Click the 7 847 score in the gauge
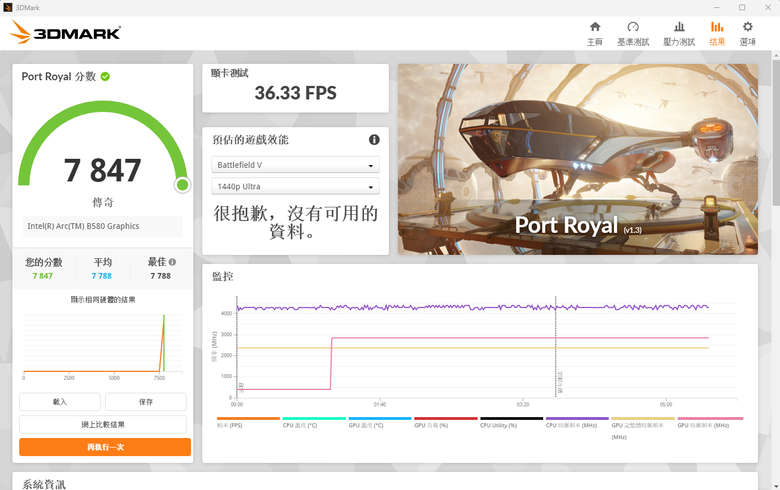 102,170
